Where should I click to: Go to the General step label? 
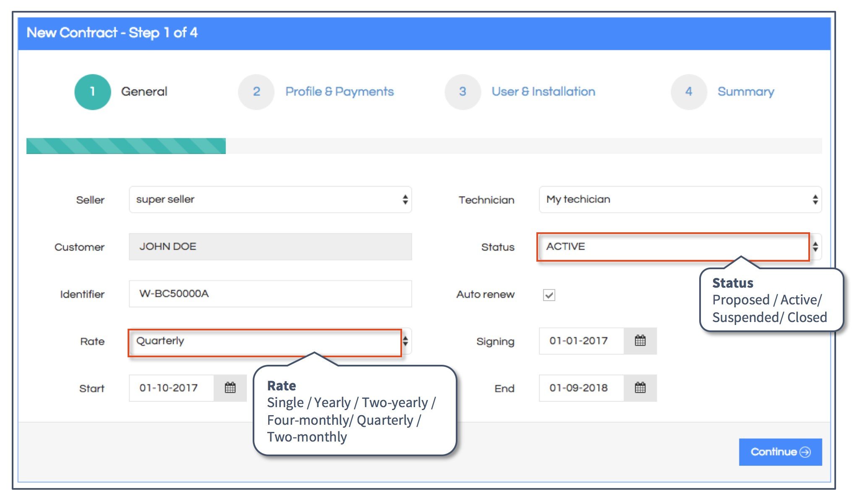[x=144, y=91]
